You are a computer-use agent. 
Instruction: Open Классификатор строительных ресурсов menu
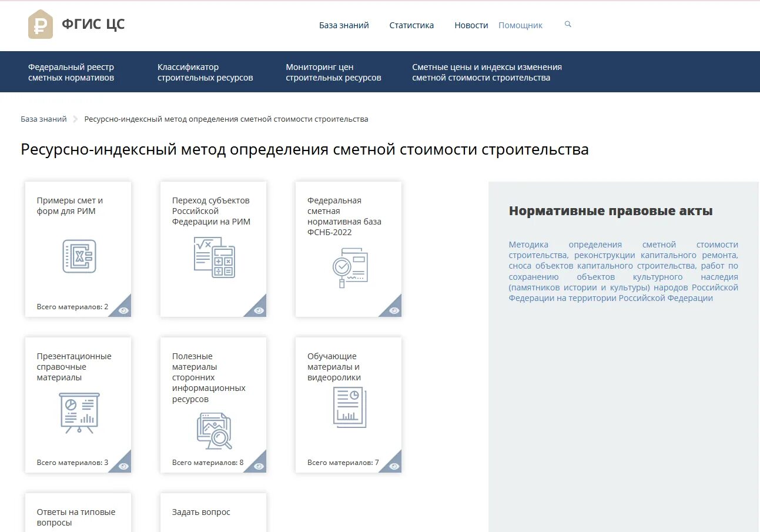click(205, 72)
